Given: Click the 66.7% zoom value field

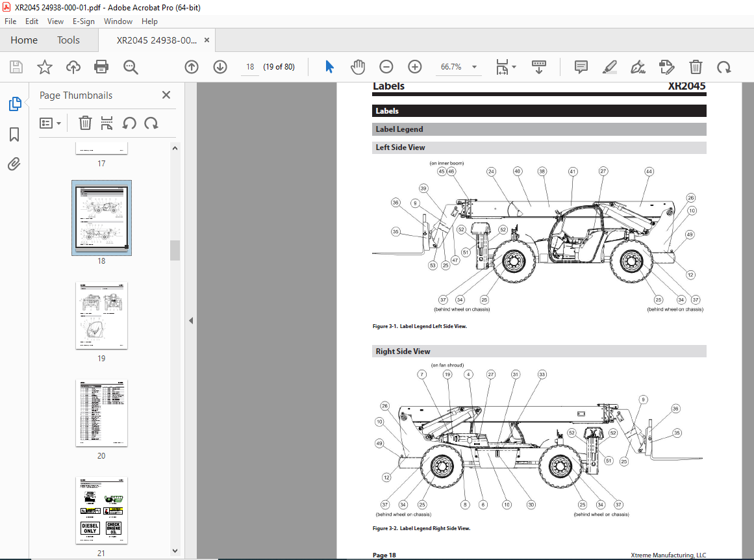Looking at the screenshot, I should (451, 67).
